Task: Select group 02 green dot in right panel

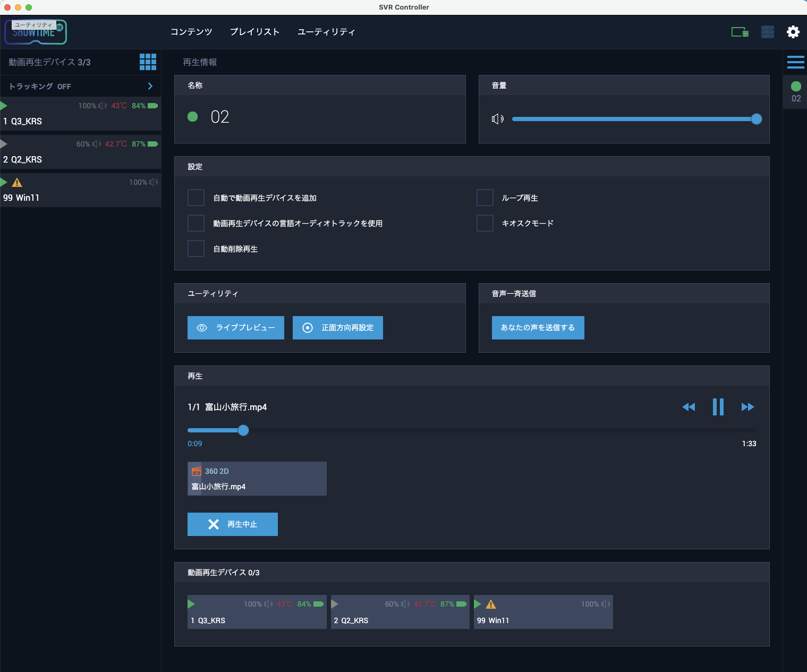Action: (x=796, y=86)
